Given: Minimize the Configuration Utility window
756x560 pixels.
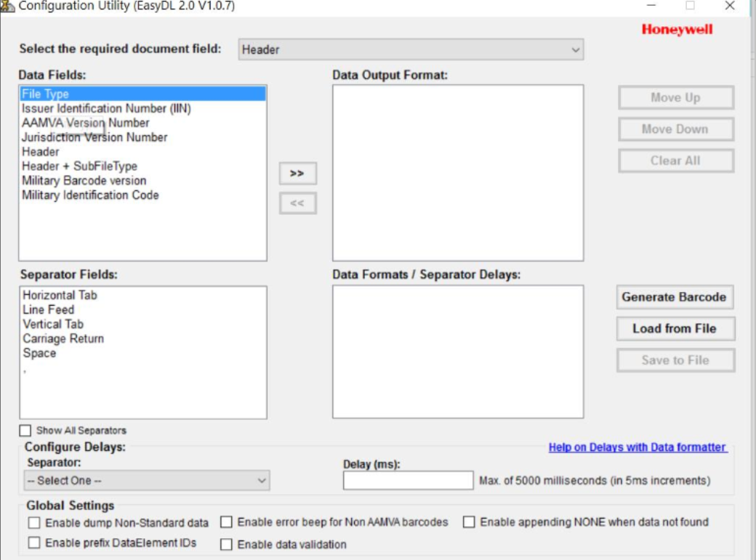Looking at the screenshot, I should [x=651, y=6].
